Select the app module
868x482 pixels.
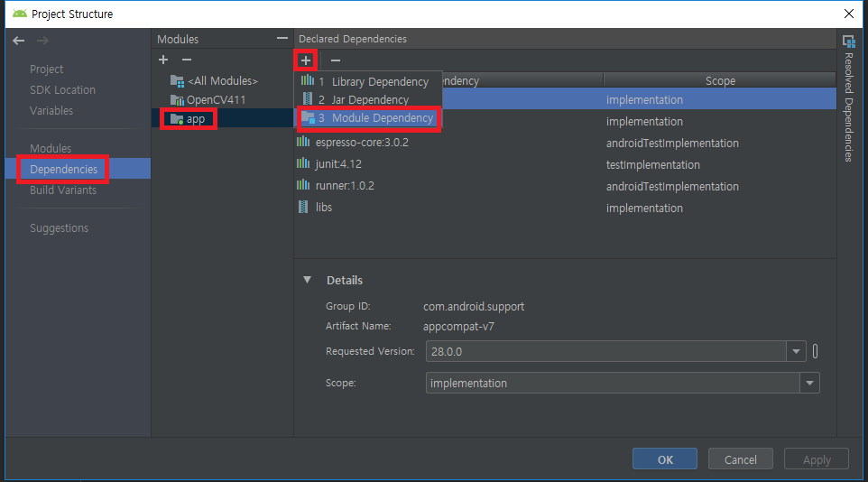click(196, 118)
